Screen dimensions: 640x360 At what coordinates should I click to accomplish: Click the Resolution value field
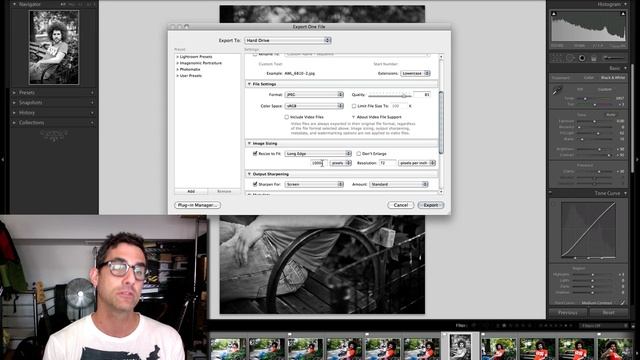(387, 163)
